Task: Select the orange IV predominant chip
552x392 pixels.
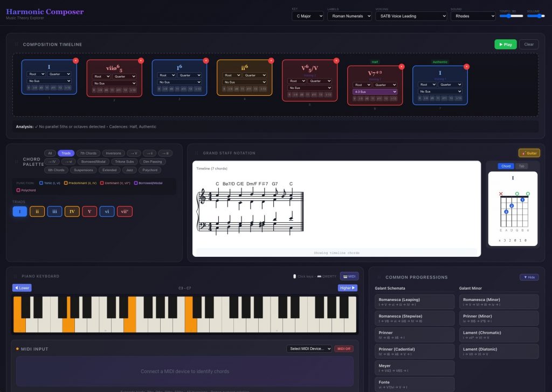Action: pyautogui.click(x=72, y=211)
